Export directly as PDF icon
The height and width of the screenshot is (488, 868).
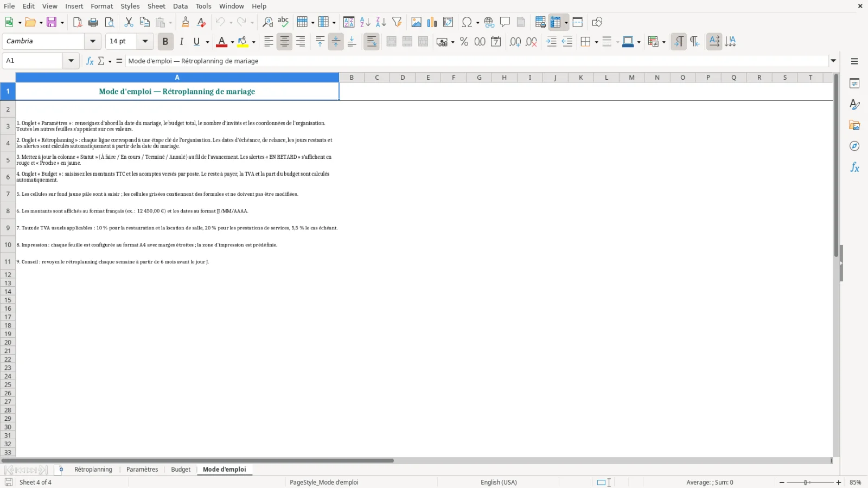(x=78, y=22)
